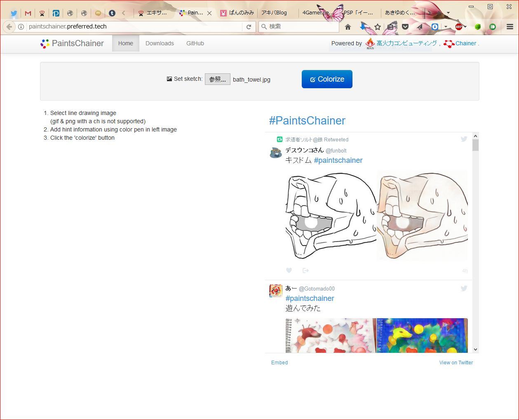Close the PaintsChainer browser tab
This screenshot has height=420, width=519.
click(209, 13)
